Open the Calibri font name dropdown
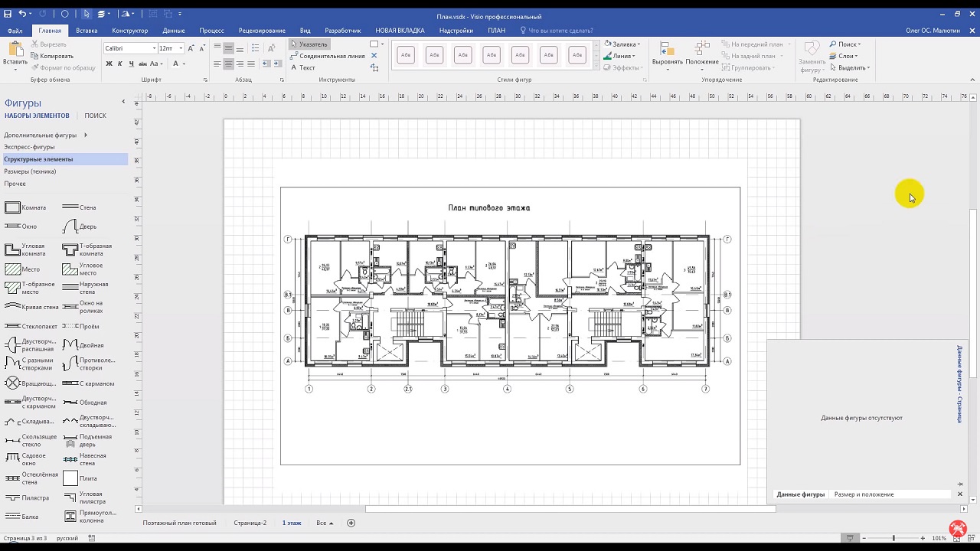The height and width of the screenshot is (551, 980). click(154, 48)
